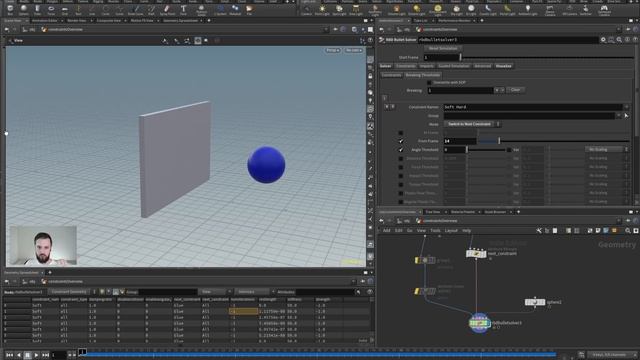The height and width of the screenshot is (360, 640).
Task: Jump to last frame in playbar
Action: tap(45, 355)
